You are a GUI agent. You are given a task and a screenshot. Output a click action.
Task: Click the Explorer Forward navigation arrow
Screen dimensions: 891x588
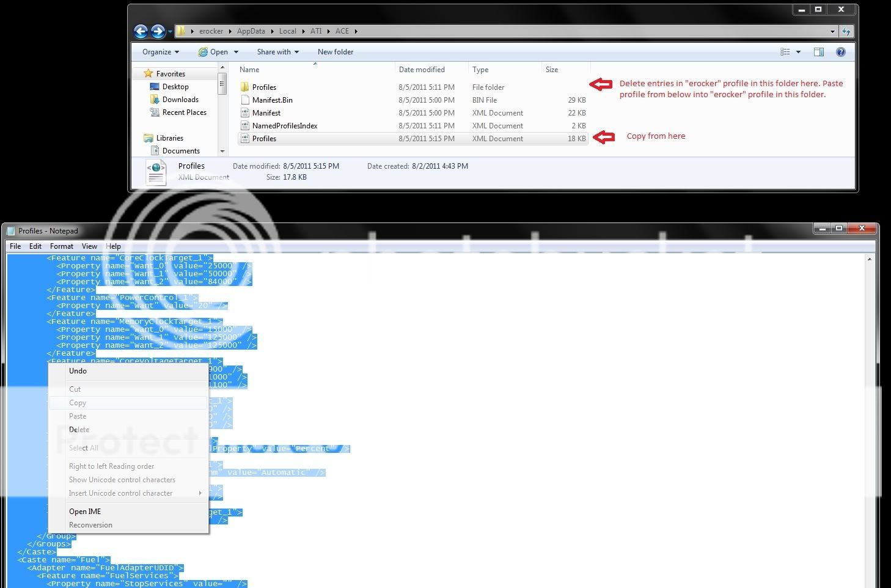coord(158,31)
